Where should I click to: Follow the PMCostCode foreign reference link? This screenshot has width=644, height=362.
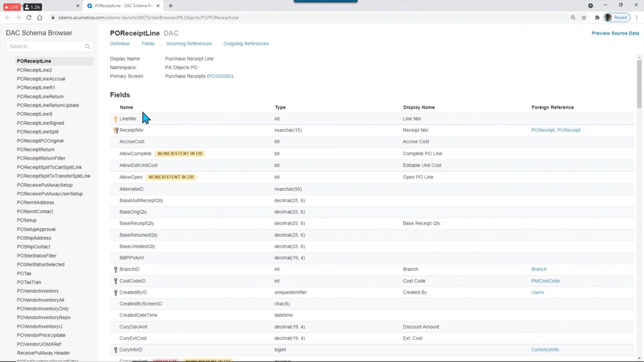(x=545, y=281)
